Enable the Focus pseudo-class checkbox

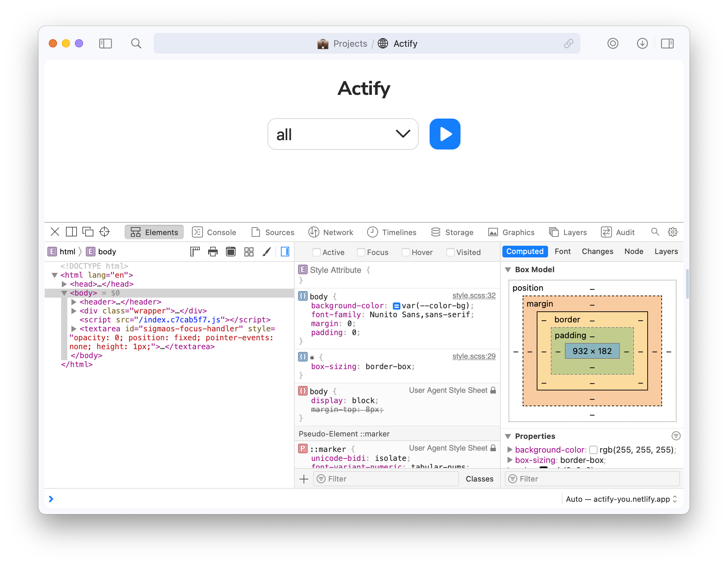(x=361, y=252)
